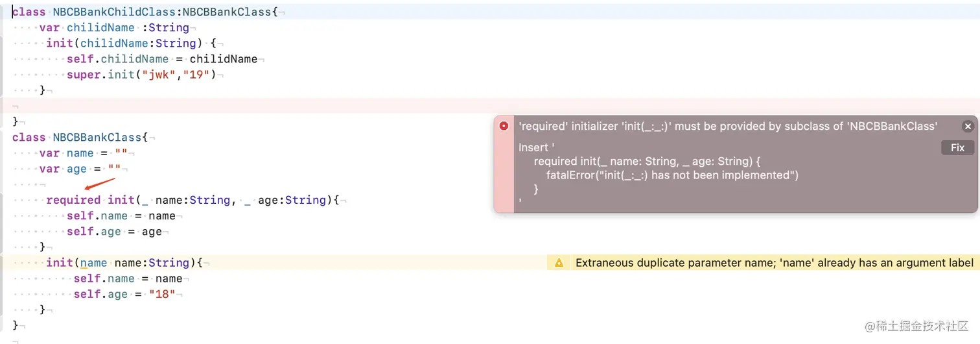Screen dimensions: 980x344
Task: Click the 'init(chilidName:String) {' line
Action: point(132,43)
